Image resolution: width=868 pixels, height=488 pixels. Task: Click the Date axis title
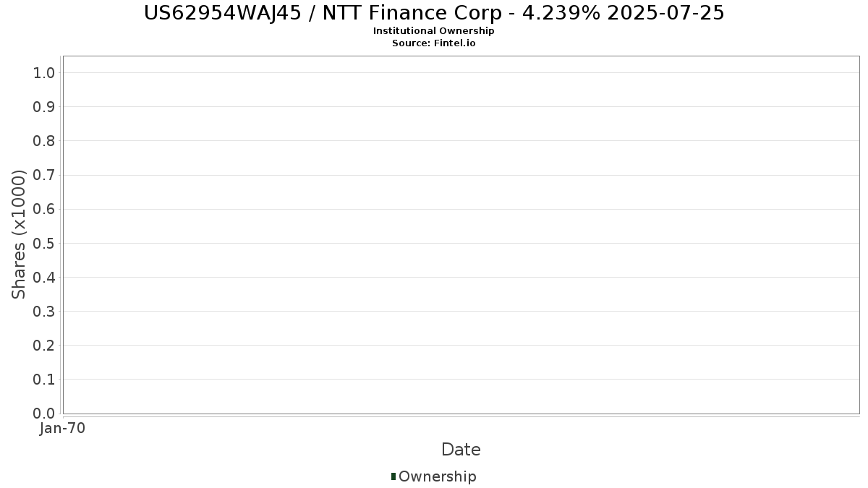point(461,450)
